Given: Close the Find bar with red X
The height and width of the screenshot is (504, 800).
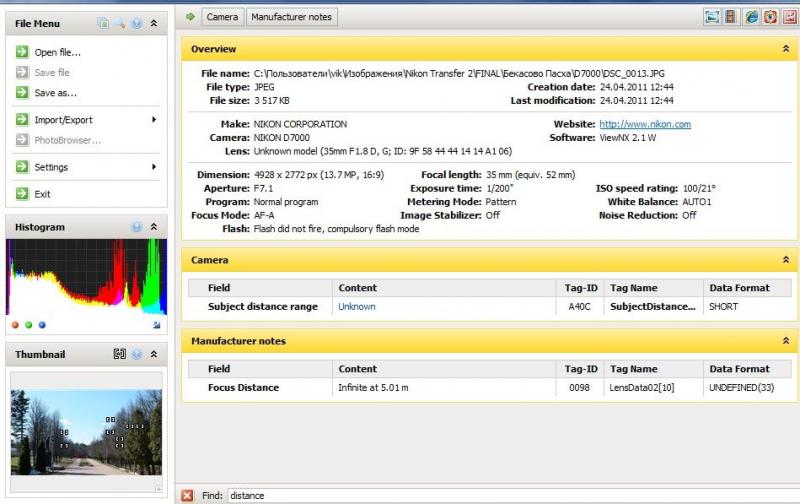Looking at the screenshot, I should 187,495.
